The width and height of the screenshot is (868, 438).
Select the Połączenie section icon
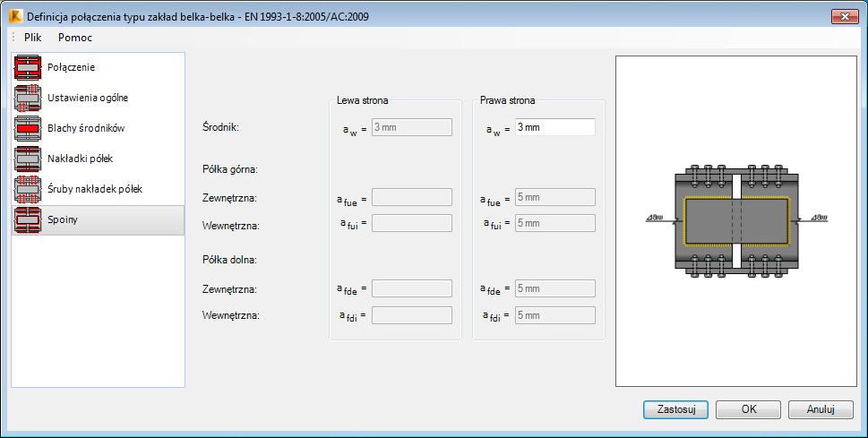point(28,67)
